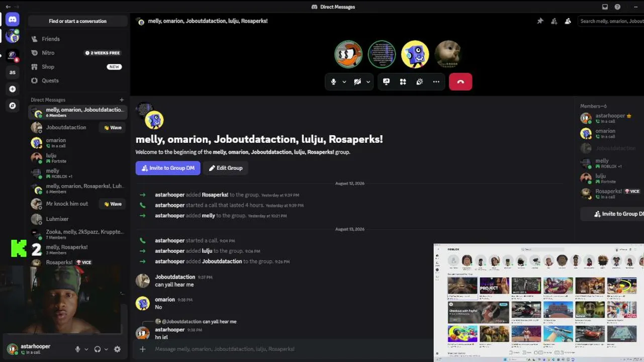This screenshot has height=362, width=644.
Task: Toggle member list icon in header
Action: coord(568,21)
